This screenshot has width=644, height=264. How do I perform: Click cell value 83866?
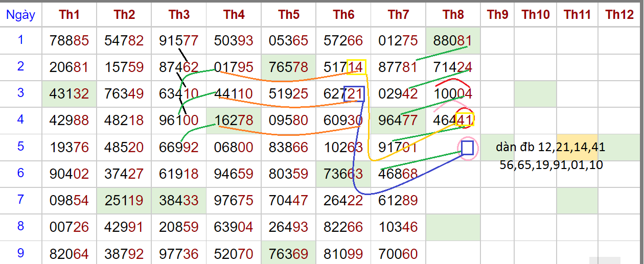pyautogui.click(x=289, y=148)
